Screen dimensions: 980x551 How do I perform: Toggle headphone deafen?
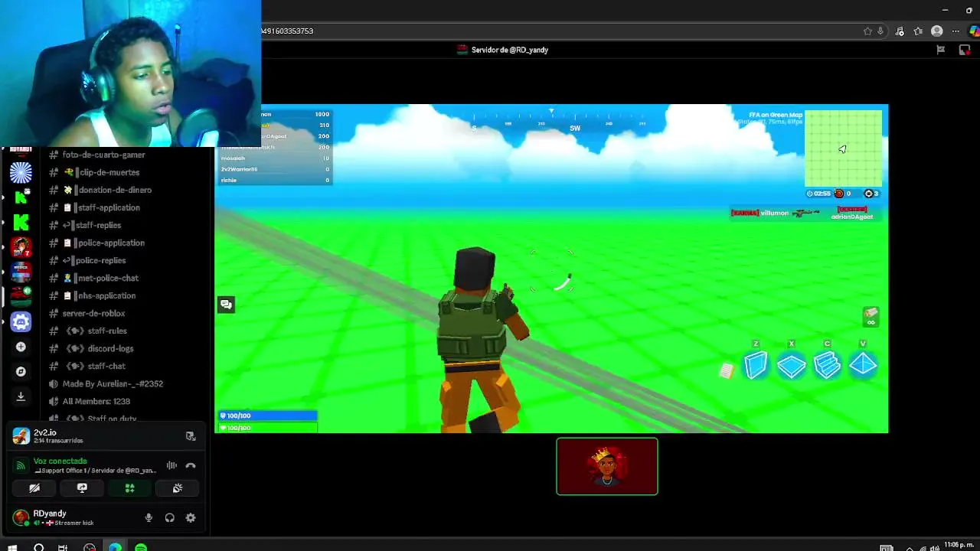[x=169, y=518]
